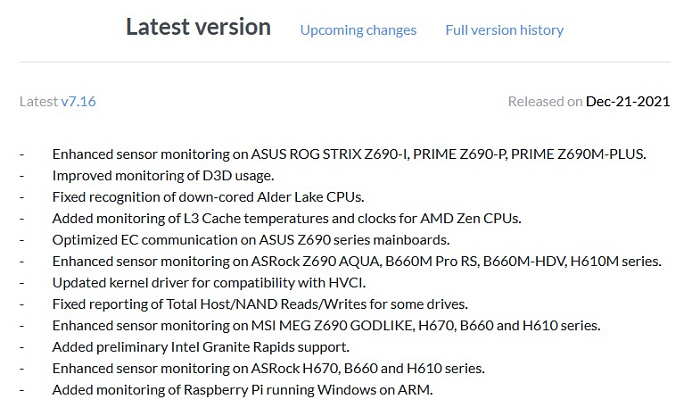Viewport: 700px width, 416px height.
Task: Select the Raspberry Pi Windows on ARM line
Action: (242, 390)
